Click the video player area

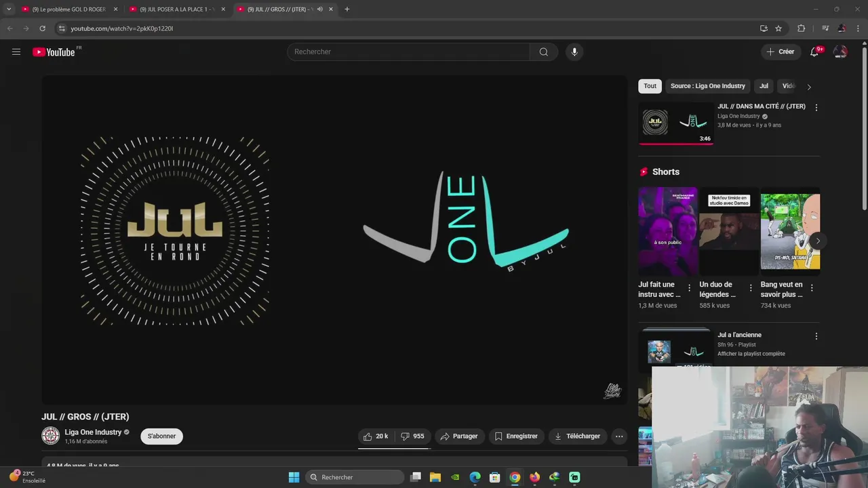coord(334,240)
